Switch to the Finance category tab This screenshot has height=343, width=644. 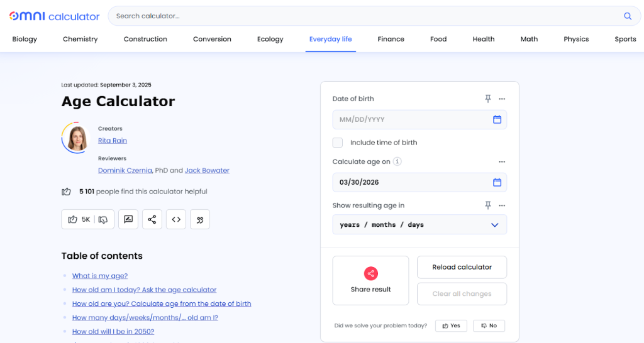click(391, 39)
